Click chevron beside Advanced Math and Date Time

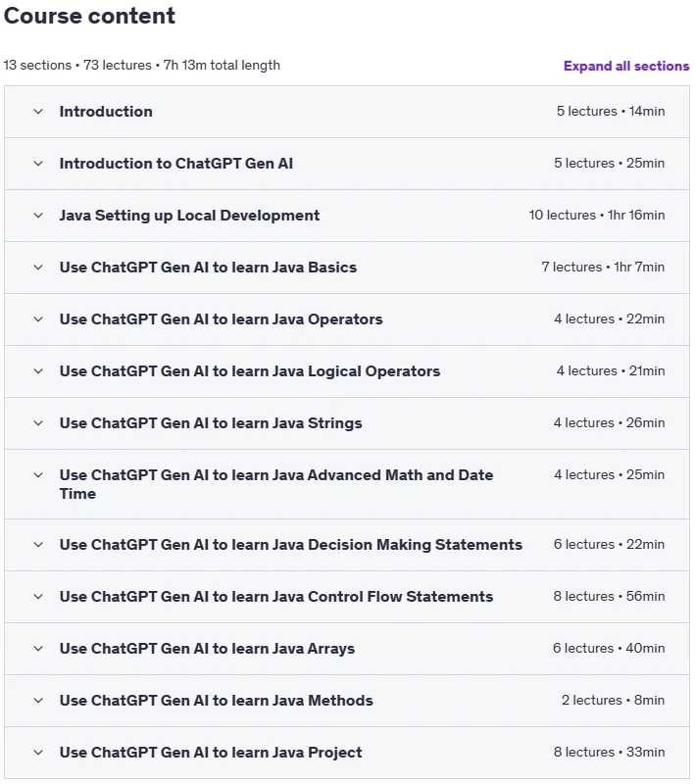click(38, 475)
